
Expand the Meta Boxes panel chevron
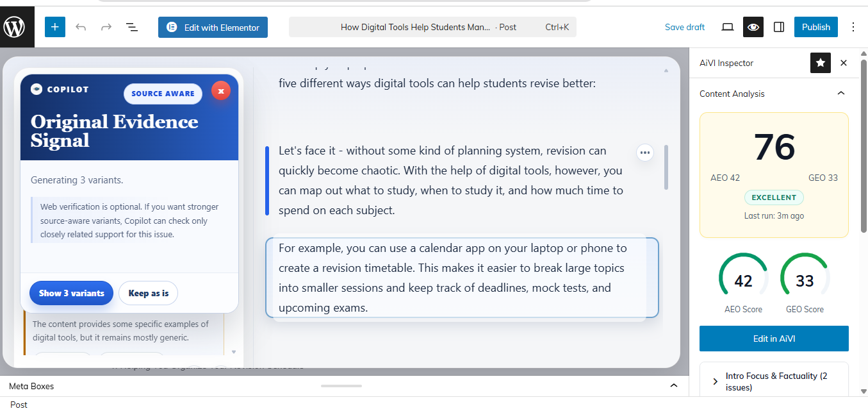674,386
